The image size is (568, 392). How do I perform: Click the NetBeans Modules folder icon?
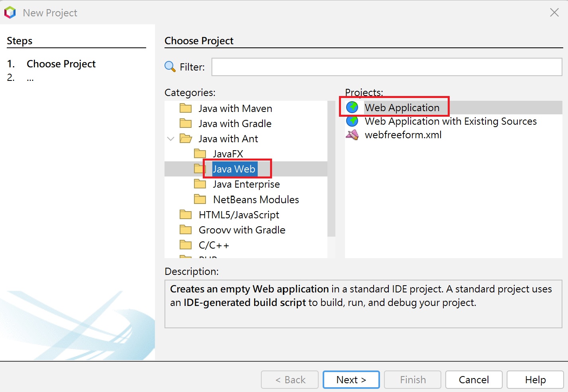coord(200,199)
